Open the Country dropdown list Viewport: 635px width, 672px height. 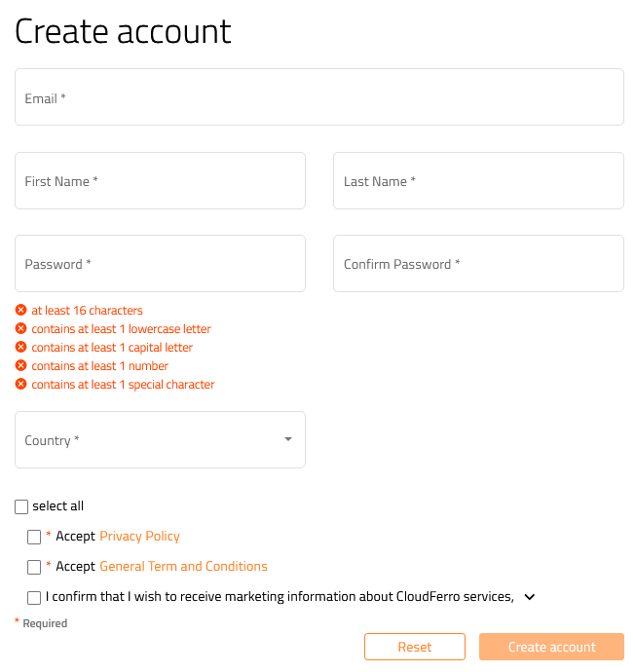click(x=160, y=440)
